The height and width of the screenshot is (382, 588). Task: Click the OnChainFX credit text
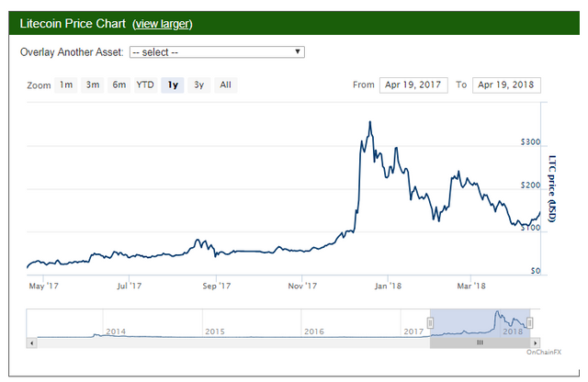[x=544, y=352]
